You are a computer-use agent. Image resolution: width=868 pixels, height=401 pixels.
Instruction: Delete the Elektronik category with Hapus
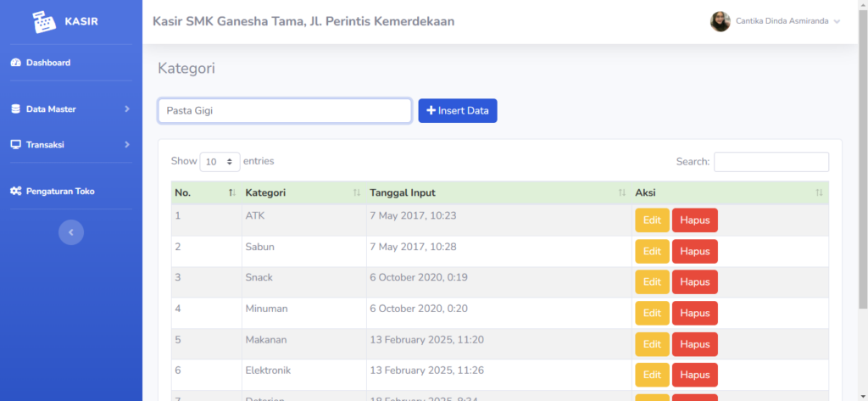pyautogui.click(x=695, y=375)
